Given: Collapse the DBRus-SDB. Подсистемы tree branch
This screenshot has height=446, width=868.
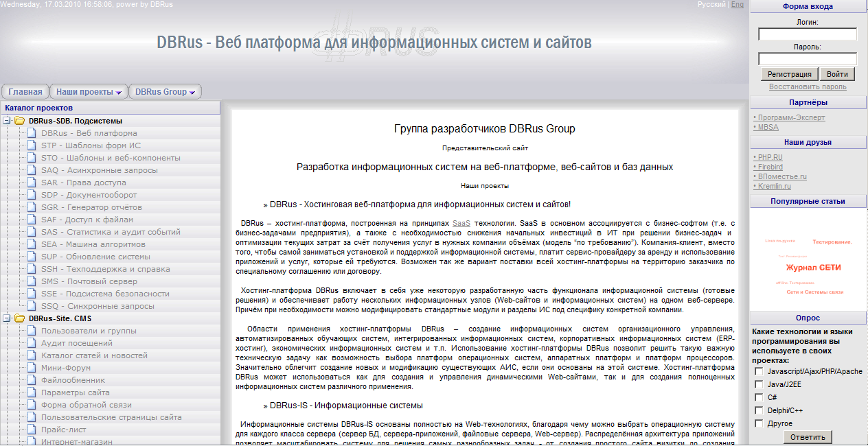Looking at the screenshot, I should pyautogui.click(x=8, y=119).
